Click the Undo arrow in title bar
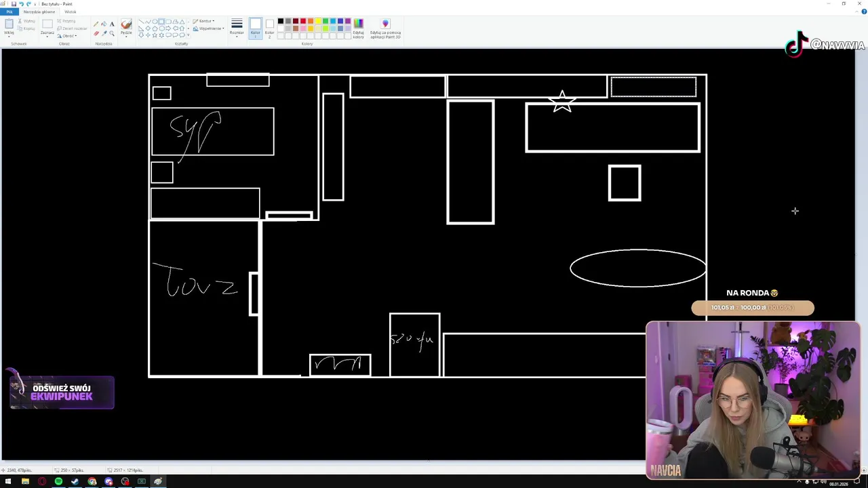Viewport: 868px width, 488px height. point(21,4)
